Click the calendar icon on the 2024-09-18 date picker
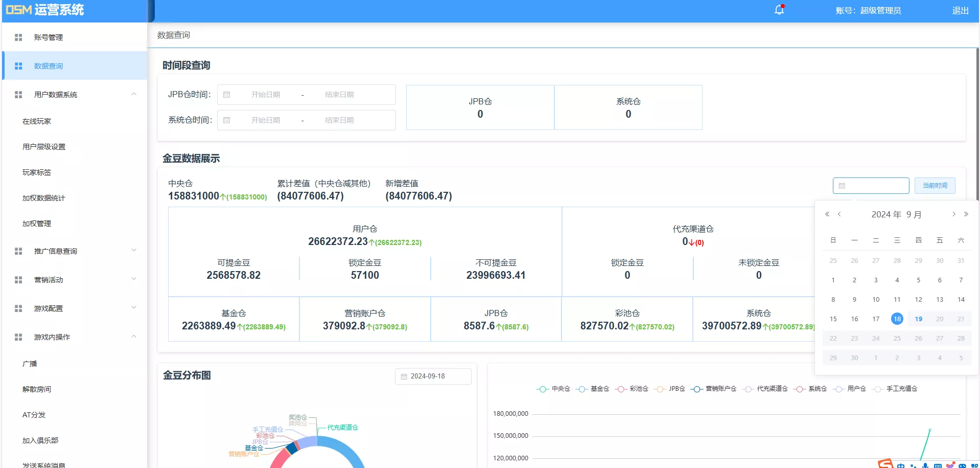 pos(403,376)
